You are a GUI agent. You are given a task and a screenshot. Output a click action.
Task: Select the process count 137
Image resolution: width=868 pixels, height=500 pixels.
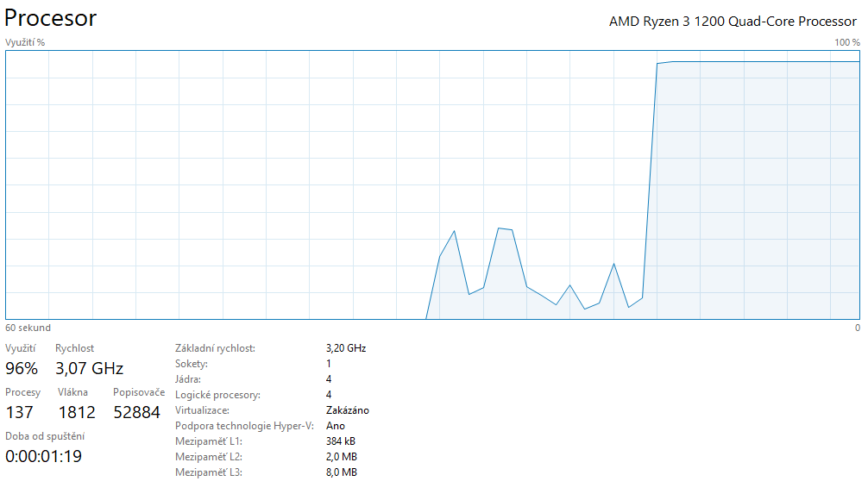[19, 412]
